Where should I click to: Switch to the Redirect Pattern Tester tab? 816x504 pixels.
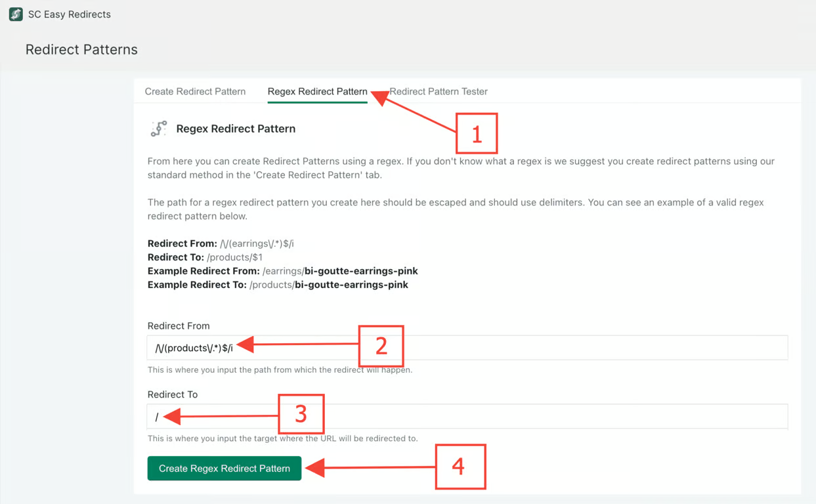point(439,91)
